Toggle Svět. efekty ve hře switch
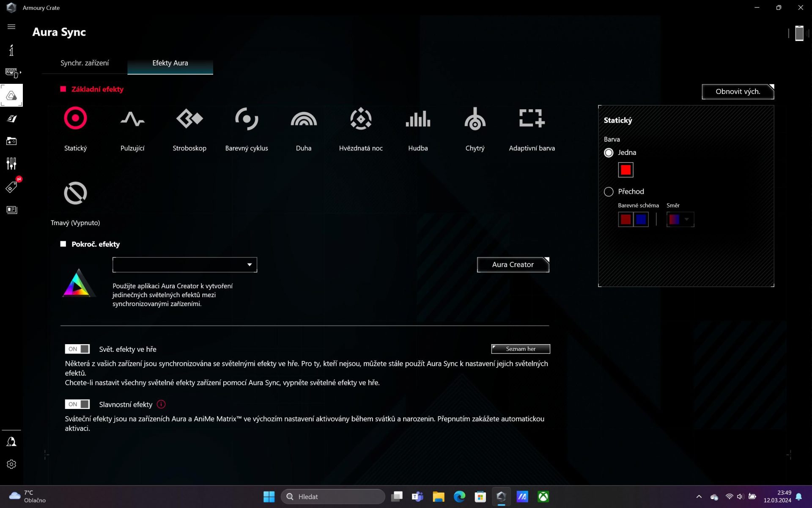 [x=77, y=349]
